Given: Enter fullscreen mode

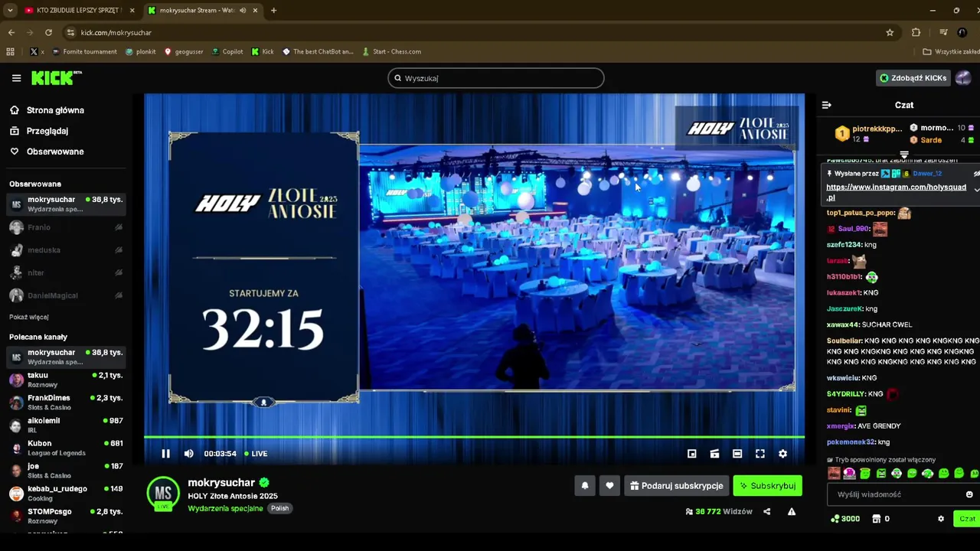Looking at the screenshot, I should pyautogui.click(x=760, y=454).
